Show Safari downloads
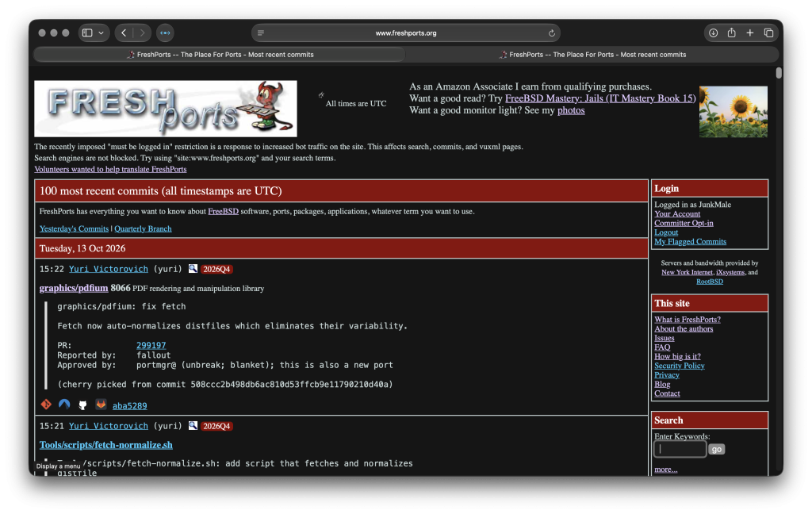Viewport: 812px width, 514px height. pos(713,33)
